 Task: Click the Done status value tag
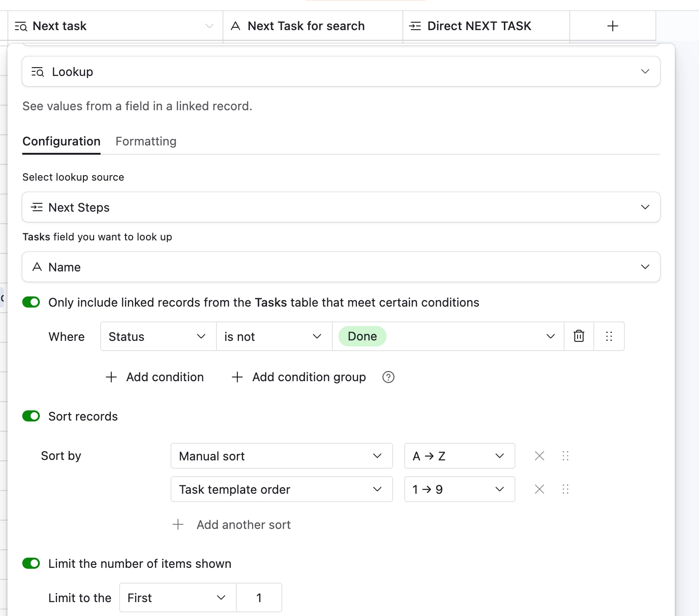[362, 337]
